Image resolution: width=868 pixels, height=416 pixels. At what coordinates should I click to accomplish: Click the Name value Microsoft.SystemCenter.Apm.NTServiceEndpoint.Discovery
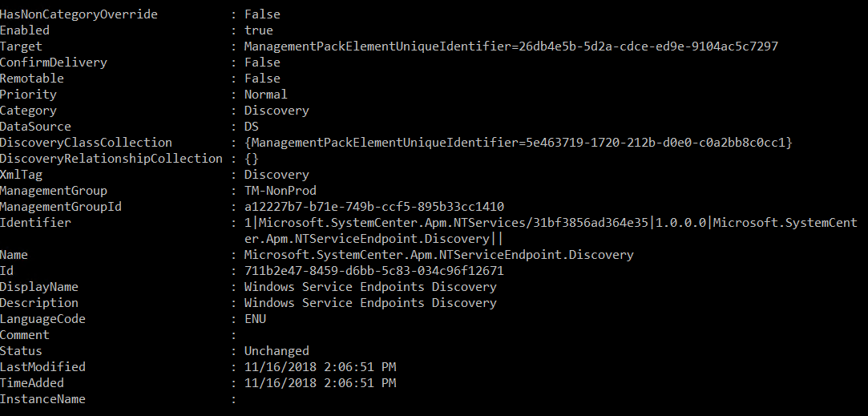438,255
